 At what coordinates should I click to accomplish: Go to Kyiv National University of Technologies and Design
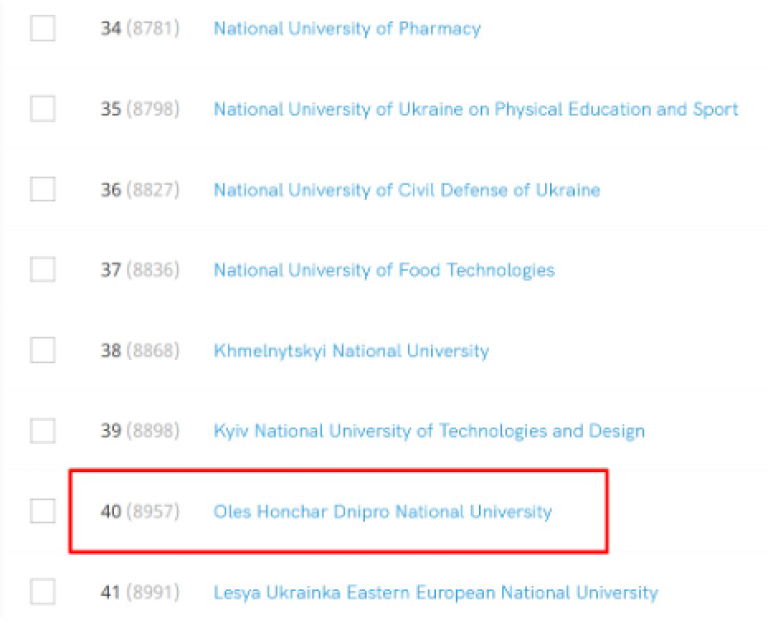click(429, 431)
